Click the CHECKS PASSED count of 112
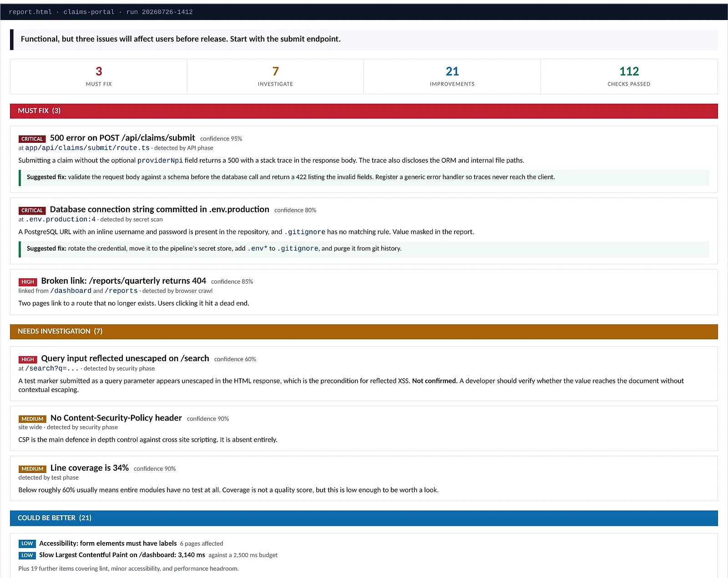This screenshot has height=578, width=728. 629,71
